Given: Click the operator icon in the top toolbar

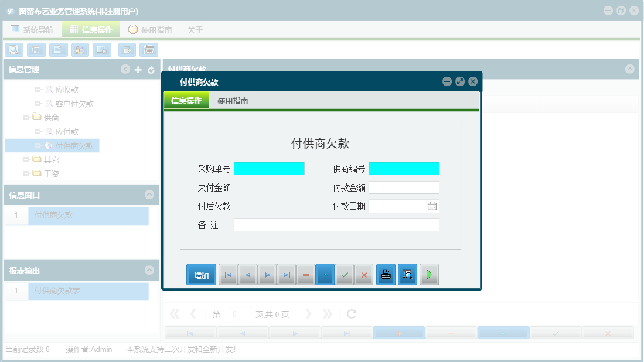Looking at the screenshot, I should click(x=80, y=50).
